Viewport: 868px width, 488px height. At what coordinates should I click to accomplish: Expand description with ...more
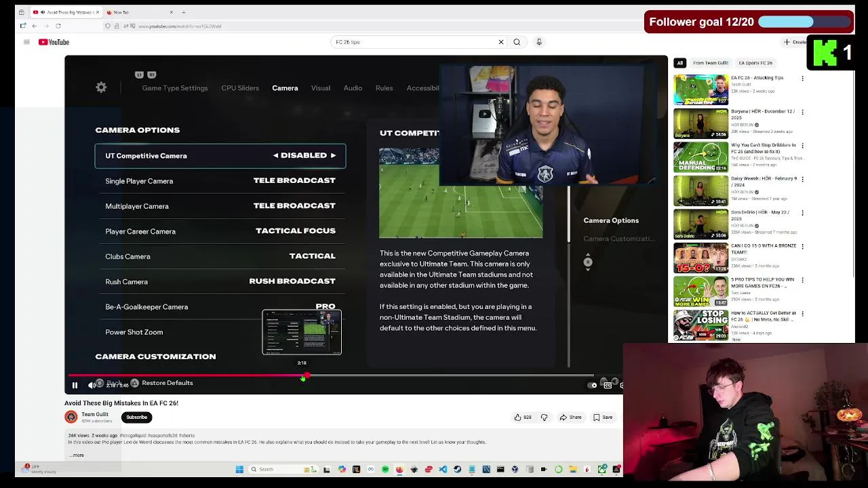pos(77,455)
